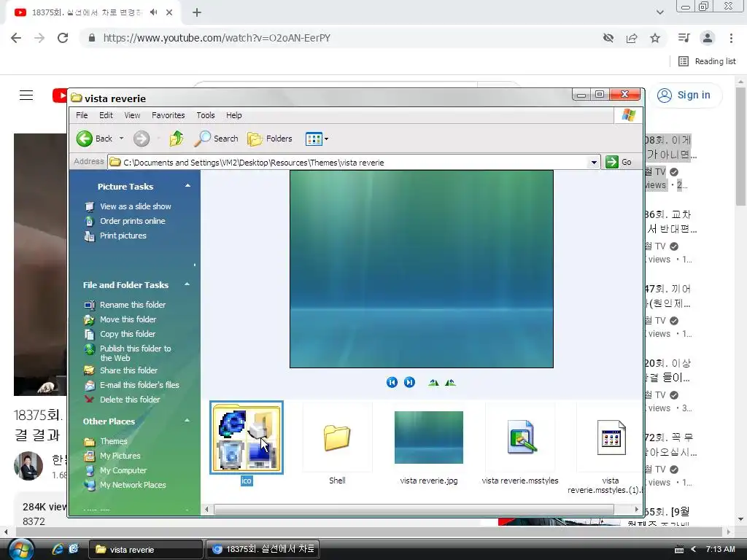Switch to the vista reverie taskbar button

146,550
